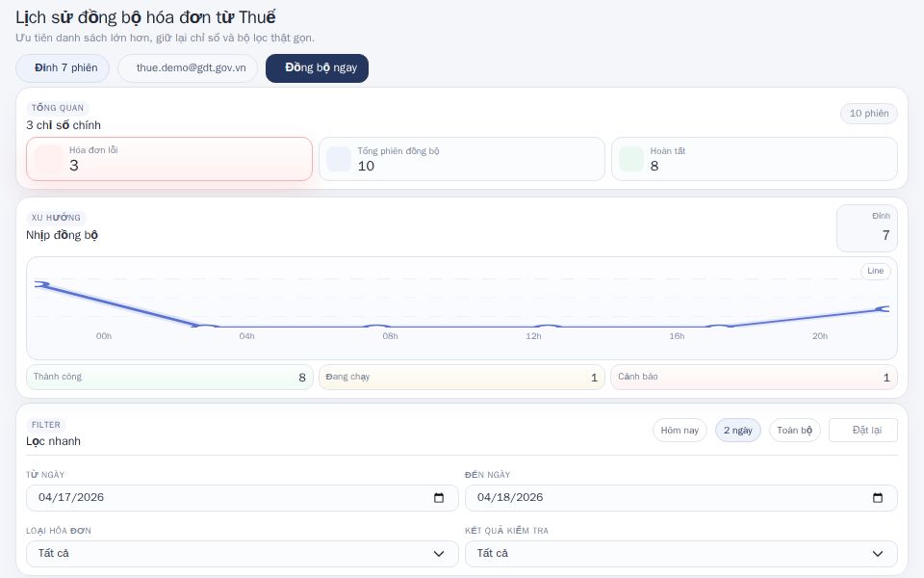Switch to the Đỉnh 7 phiên pill
This screenshot has width=924, height=578.
[63, 68]
